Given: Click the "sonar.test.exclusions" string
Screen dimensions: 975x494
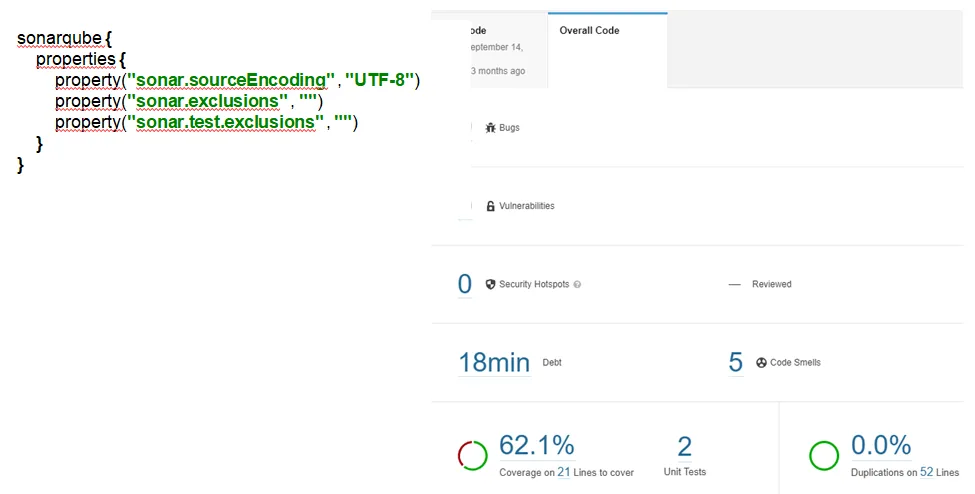Looking at the screenshot, I should tap(225, 122).
